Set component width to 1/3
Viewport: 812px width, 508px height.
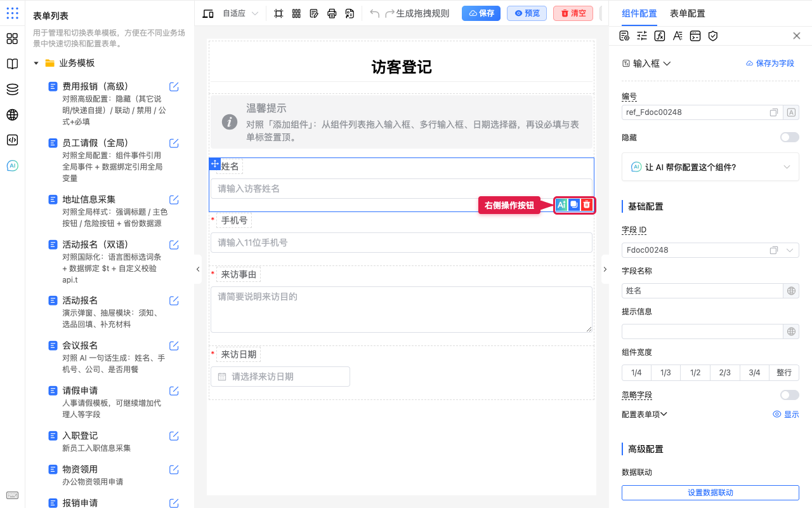click(665, 373)
